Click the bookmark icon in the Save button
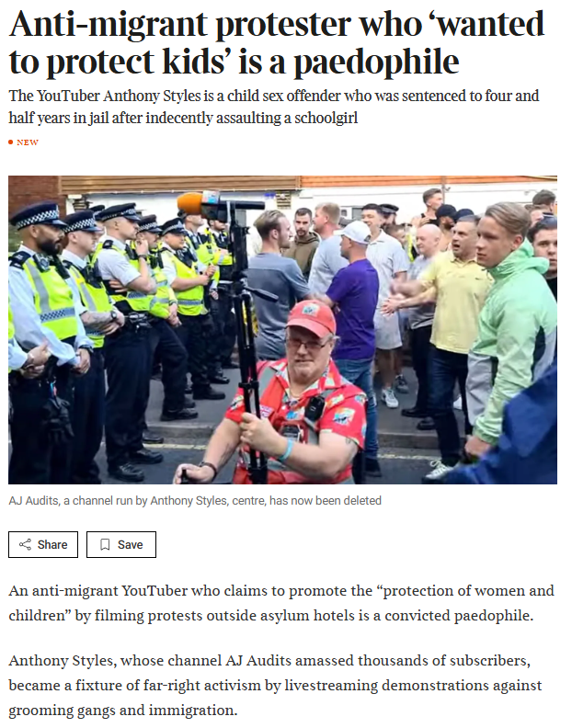The image size is (572, 728). tap(105, 544)
